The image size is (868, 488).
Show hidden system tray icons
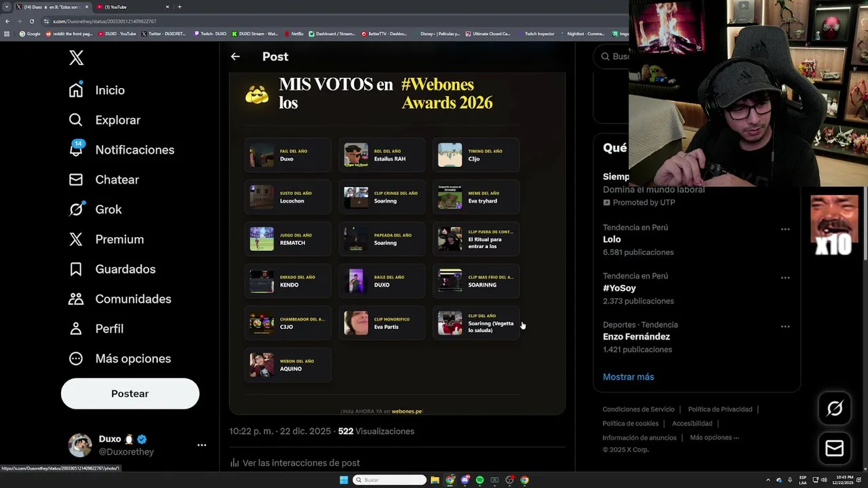pyautogui.click(x=768, y=480)
